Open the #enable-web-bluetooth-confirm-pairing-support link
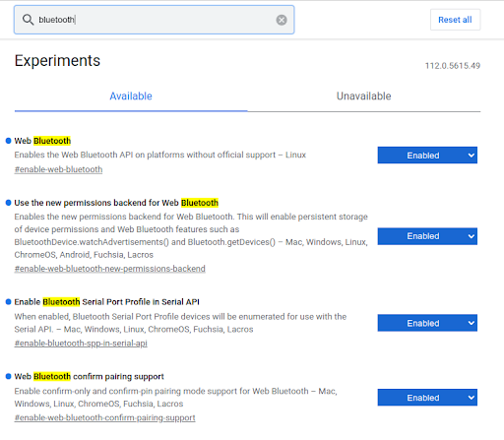The width and height of the screenshot is (504, 440). click(x=105, y=417)
